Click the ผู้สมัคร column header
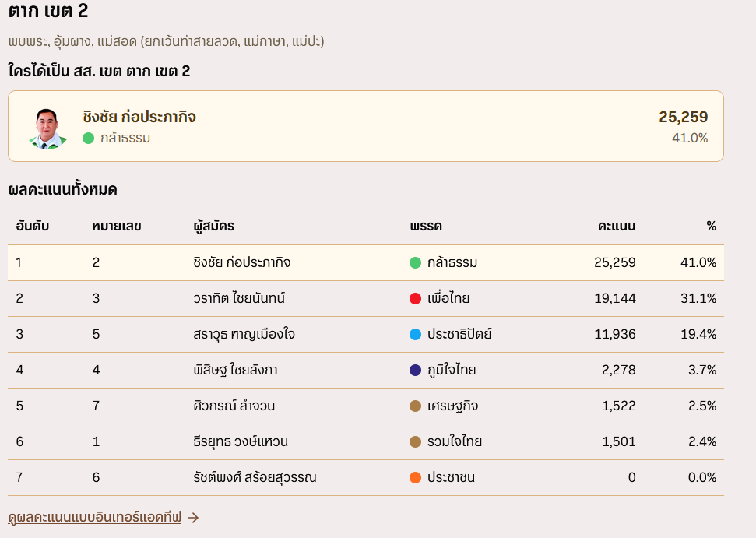 (x=214, y=227)
